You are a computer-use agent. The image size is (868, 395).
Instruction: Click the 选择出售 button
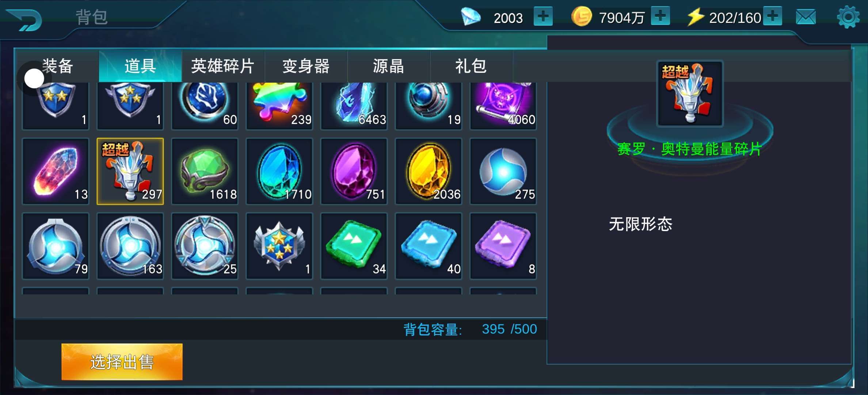(x=122, y=362)
